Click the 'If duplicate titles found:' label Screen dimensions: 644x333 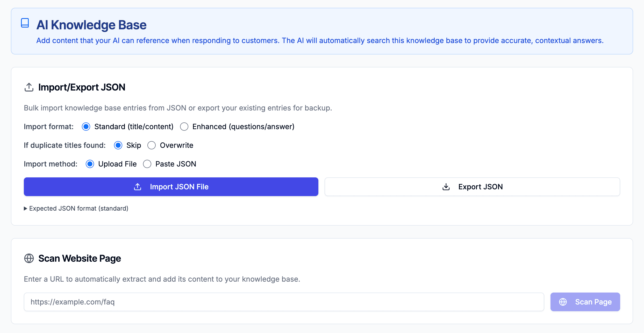tap(65, 145)
